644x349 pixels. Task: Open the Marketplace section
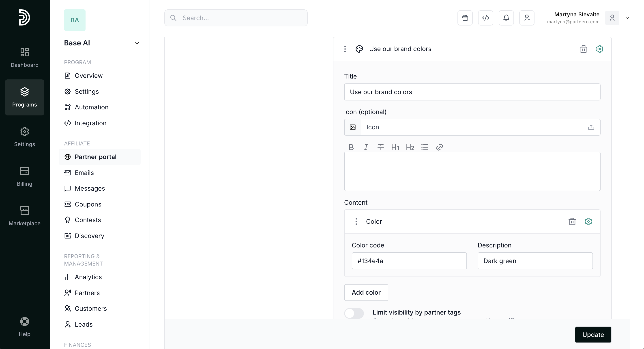point(24,216)
